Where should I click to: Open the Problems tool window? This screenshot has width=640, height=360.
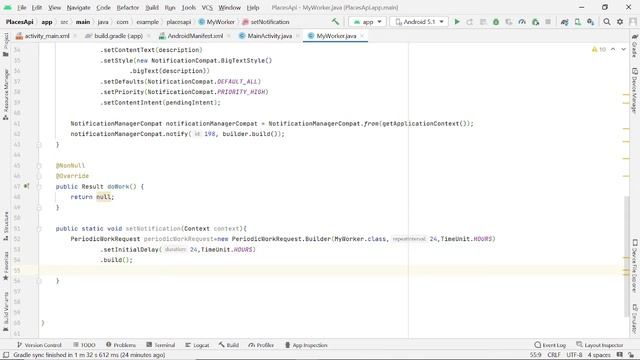[121, 345]
